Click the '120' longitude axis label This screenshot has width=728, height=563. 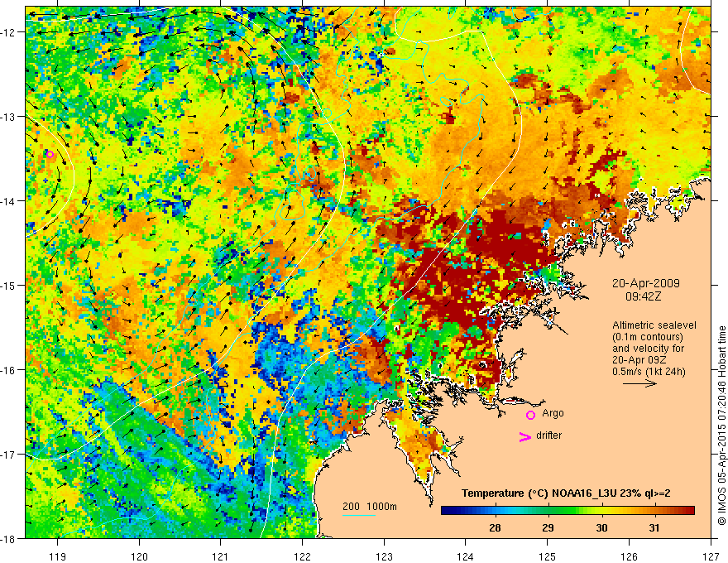pyautogui.click(x=139, y=556)
